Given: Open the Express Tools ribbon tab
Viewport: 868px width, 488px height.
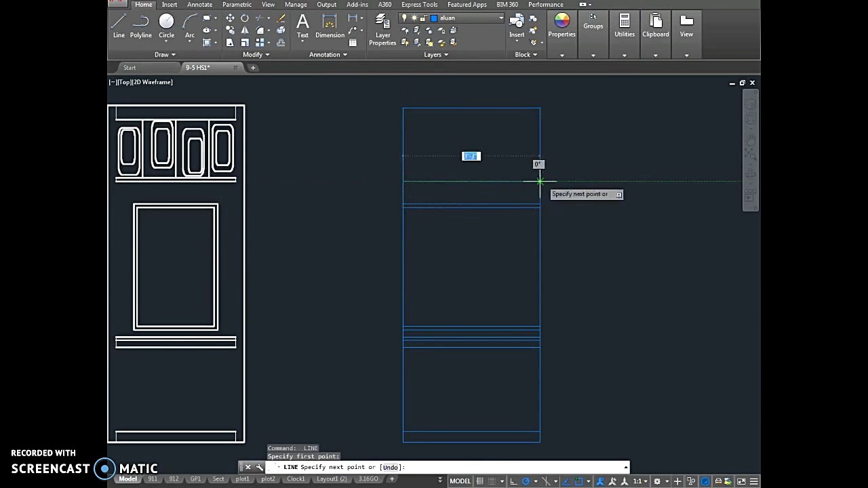Looking at the screenshot, I should (419, 5).
